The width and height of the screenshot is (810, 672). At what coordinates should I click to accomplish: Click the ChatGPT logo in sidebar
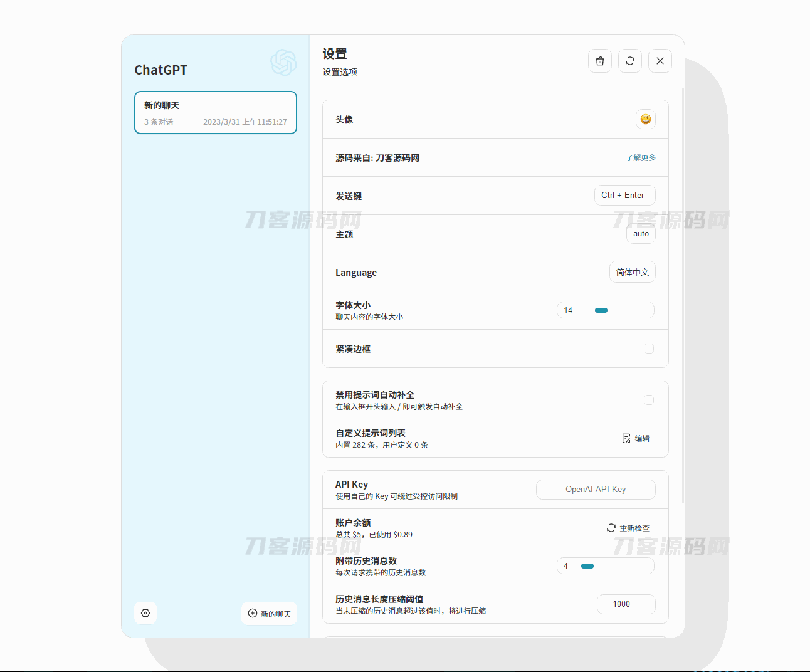[283, 63]
